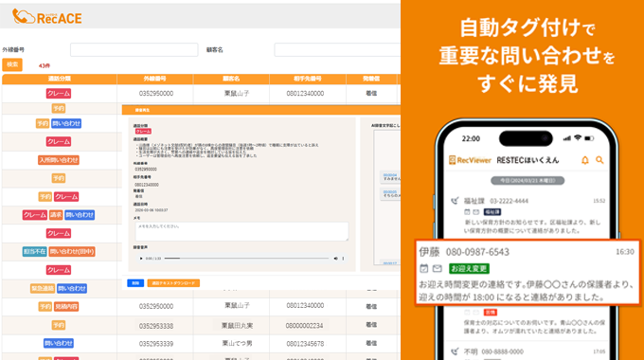
Task: Tap phone number 080-0987-6543
Action: point(477,252)
